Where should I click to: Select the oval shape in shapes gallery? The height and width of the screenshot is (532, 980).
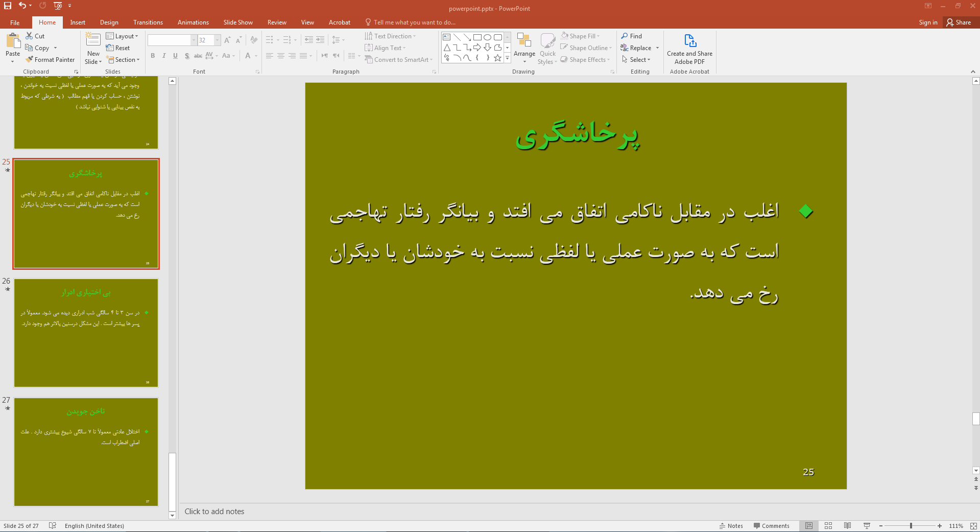click(x=487, y=37)
